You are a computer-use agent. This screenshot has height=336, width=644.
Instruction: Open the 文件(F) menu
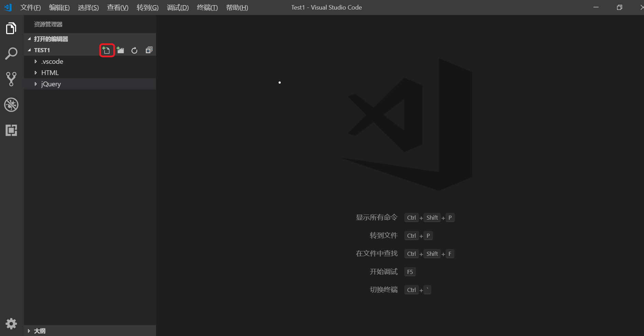[30, 8]
